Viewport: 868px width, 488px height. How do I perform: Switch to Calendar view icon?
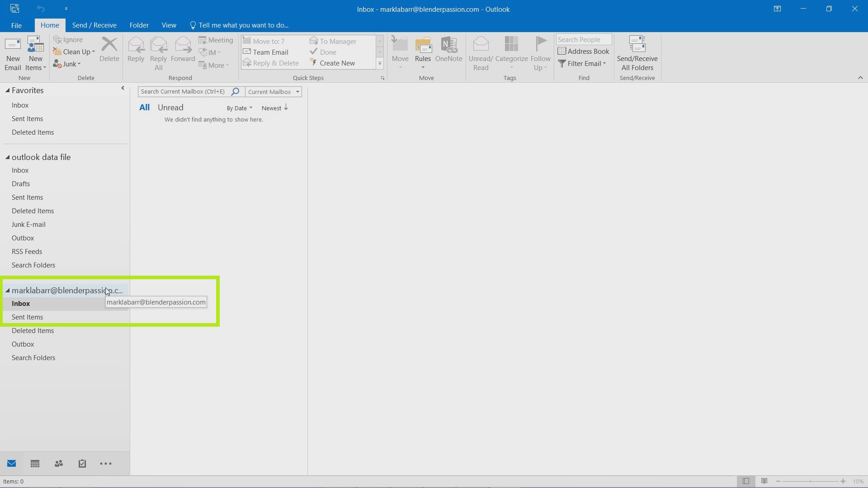pos(35,464)
